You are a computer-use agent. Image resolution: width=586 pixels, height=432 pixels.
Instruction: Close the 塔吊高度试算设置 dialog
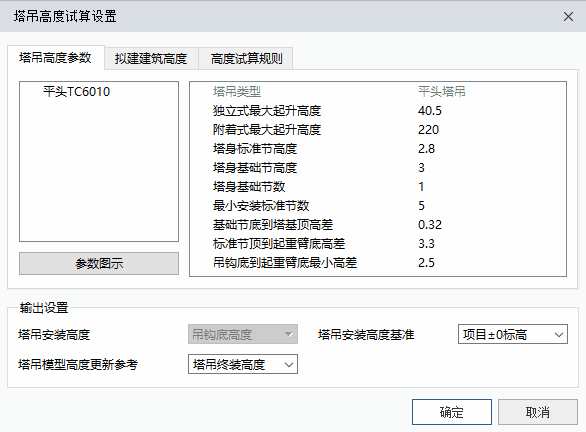(x=568, y=16)
